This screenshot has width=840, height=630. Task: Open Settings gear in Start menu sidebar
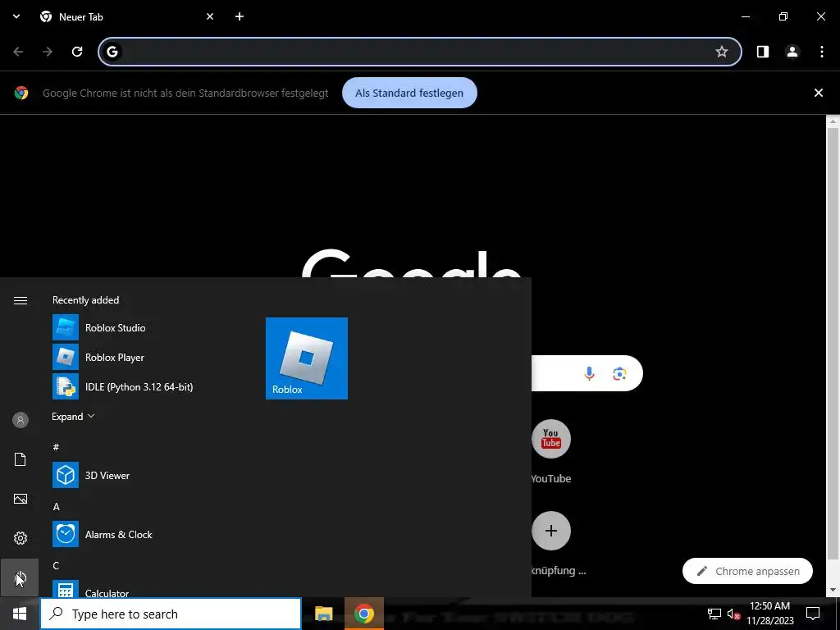[x=20, y=538]
